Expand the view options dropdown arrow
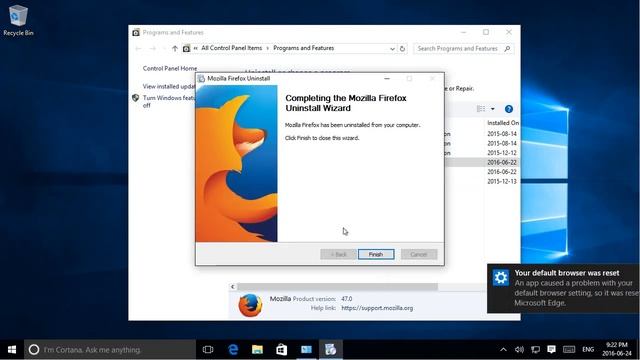This screenshot has height=360, width=640. pos(493,109)
